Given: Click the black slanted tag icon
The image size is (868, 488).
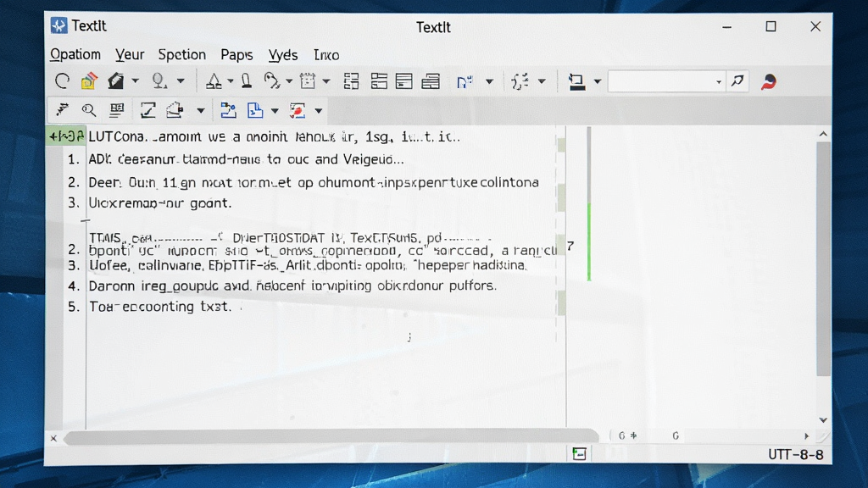Looking at the screenshot, I should tap(115, 81).
